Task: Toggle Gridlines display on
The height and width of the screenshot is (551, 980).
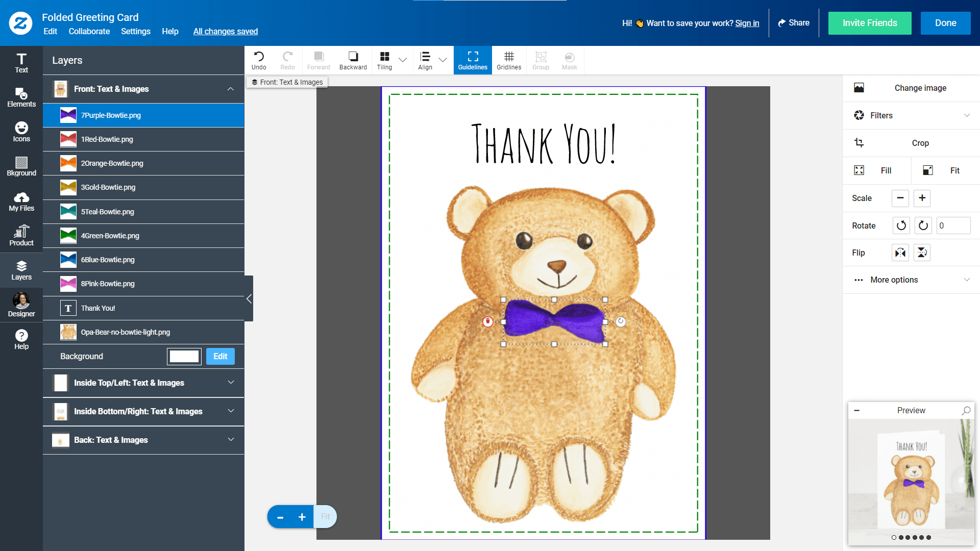Action: click(509, 60)
